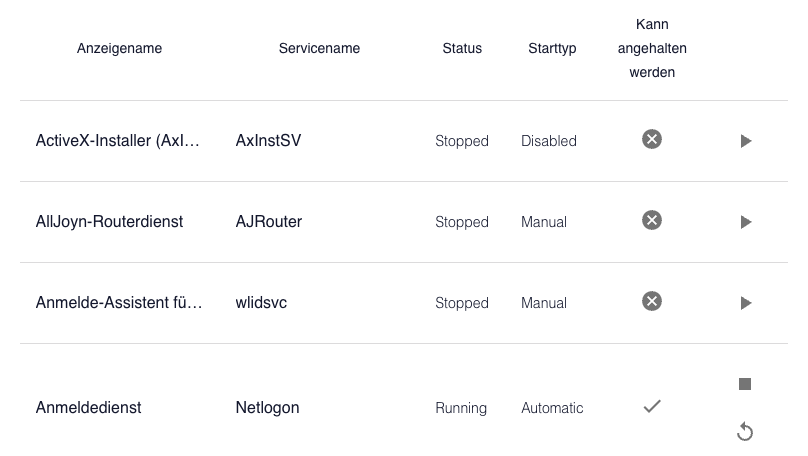Click the checkmark in Netlogon row
808x456 pixels.
652,406
